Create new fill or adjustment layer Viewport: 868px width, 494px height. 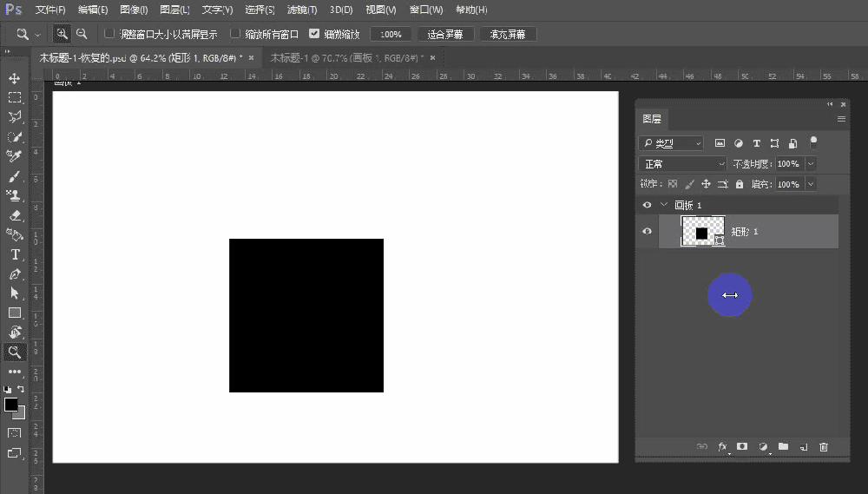pyautogui.click(x=763, y=447)
